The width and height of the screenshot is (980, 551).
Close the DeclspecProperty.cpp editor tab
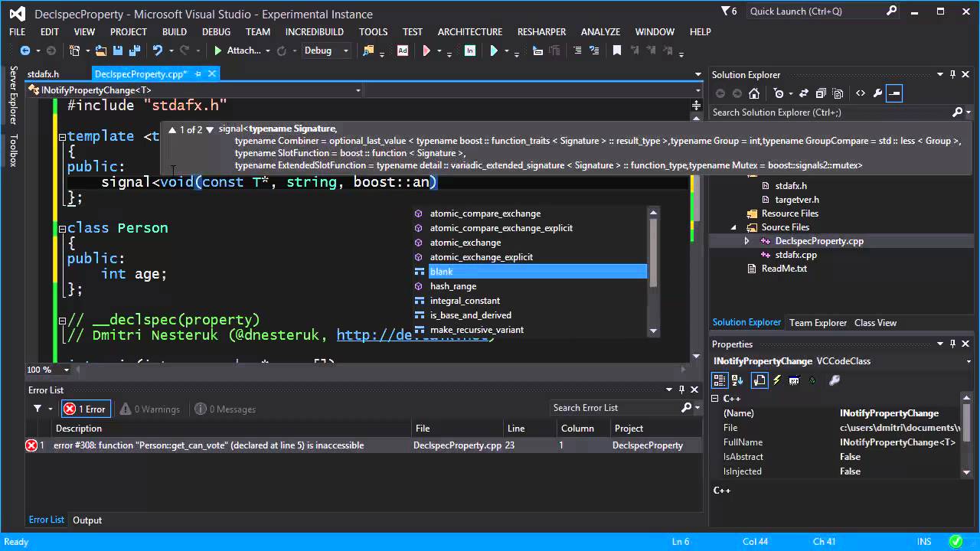pyautogui.click(x=212, y=73)
